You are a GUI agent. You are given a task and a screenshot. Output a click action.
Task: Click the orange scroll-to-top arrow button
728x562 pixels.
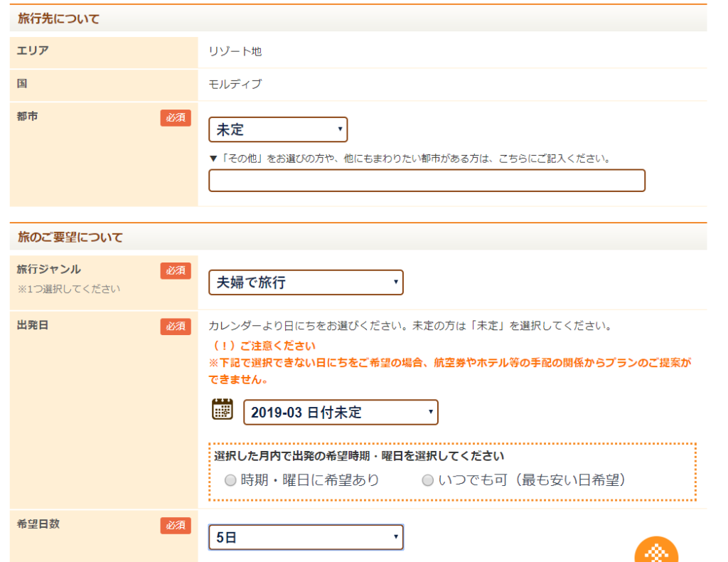coord(655,551)
